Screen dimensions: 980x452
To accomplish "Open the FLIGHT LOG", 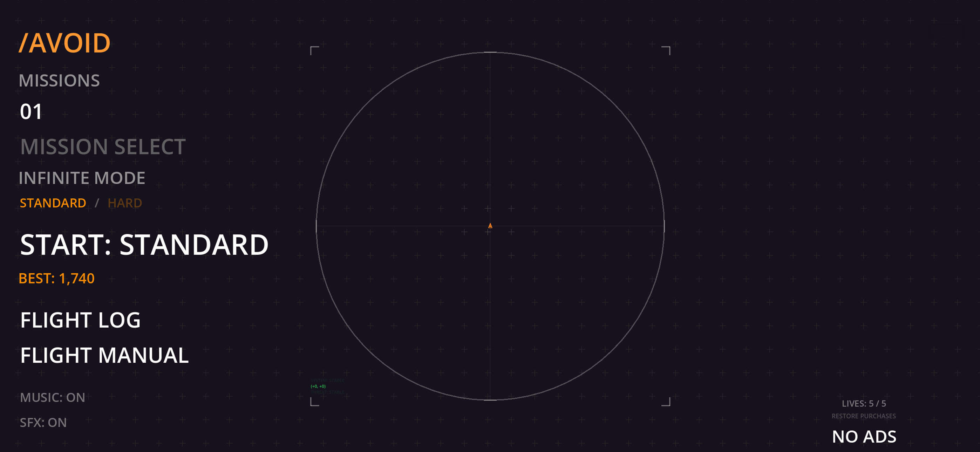I will (80, 320).
